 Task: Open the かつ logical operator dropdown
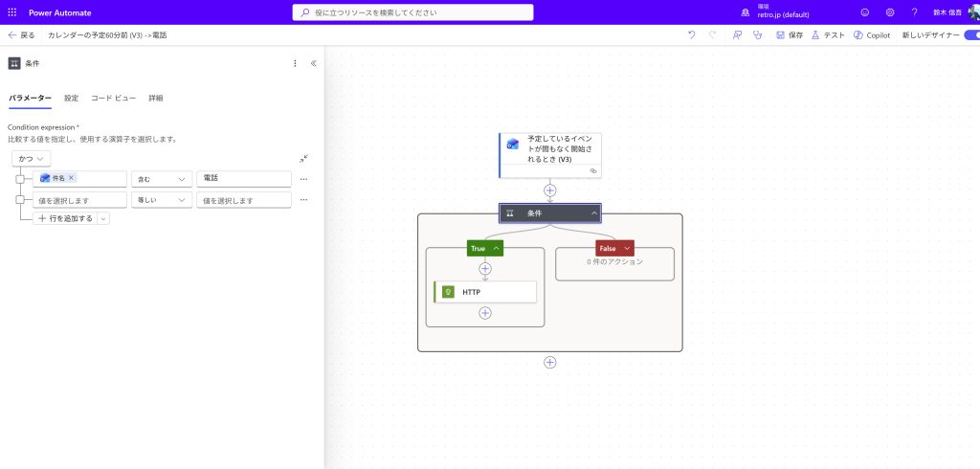tap(32, 159)
